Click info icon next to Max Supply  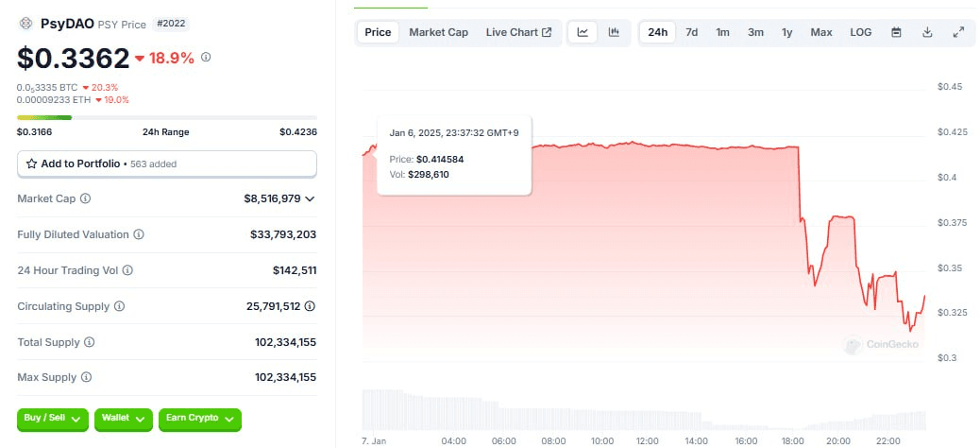(87, 378)
